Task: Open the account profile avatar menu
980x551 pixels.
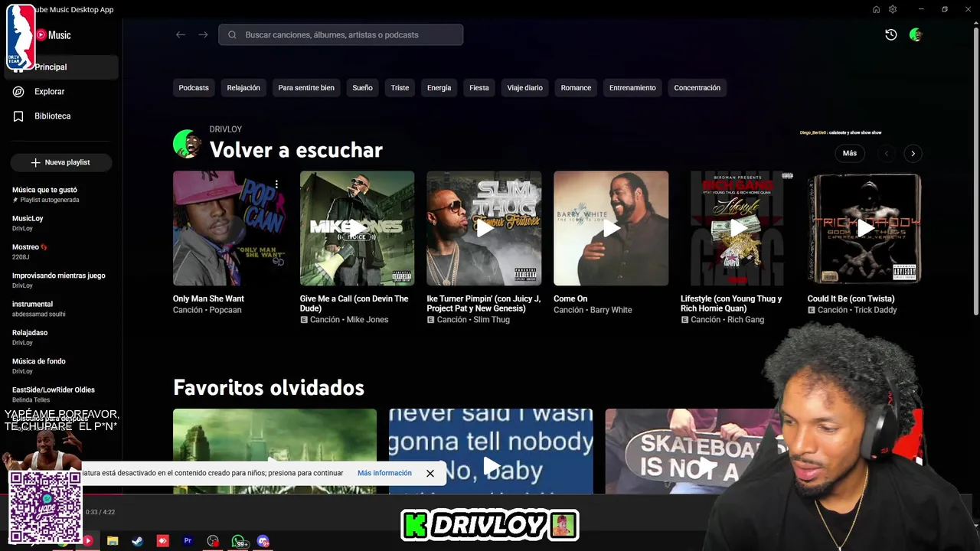Action: point(915,34)
